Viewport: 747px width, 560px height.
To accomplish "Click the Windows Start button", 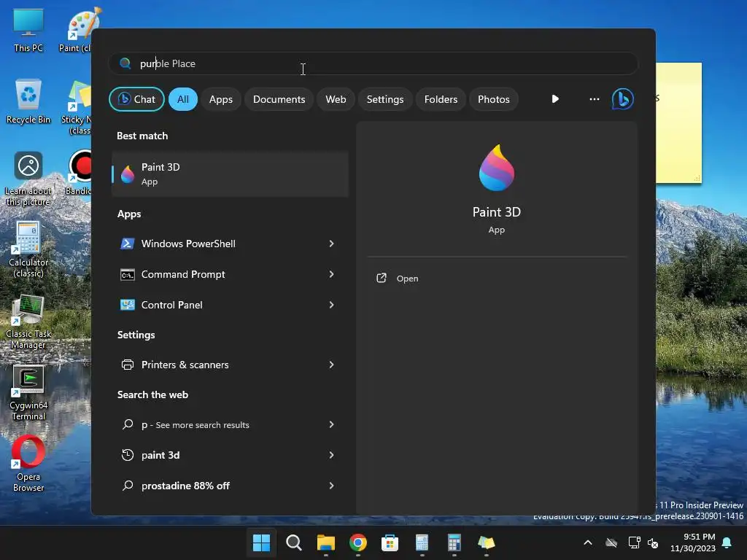I will 261,542.
